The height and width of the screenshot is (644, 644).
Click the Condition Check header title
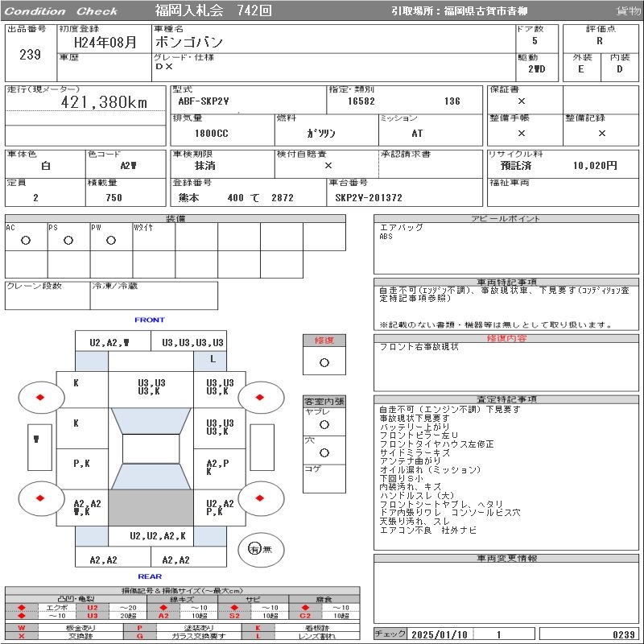coord(61,10)
